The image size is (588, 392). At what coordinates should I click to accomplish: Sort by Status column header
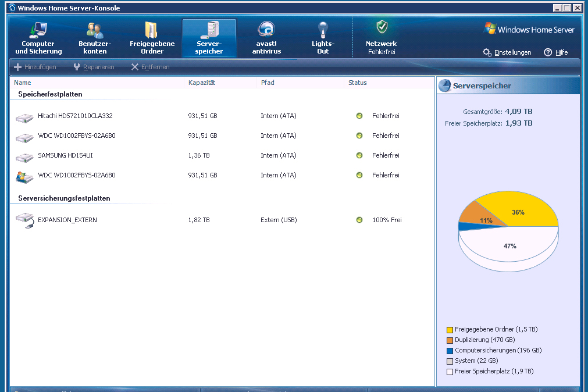click(x=357, y=83)
